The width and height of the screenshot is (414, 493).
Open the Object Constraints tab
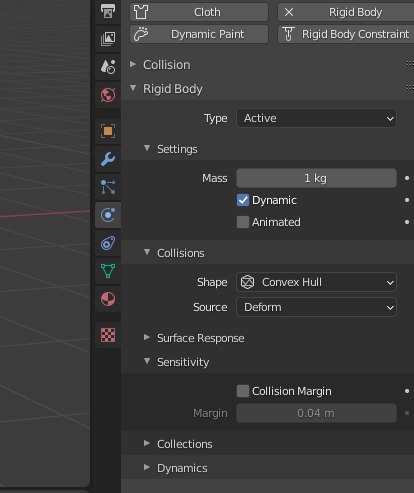108,243
